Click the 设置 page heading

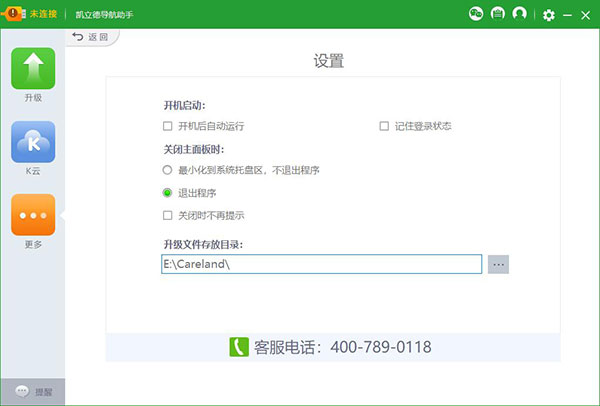pos(329,61)
